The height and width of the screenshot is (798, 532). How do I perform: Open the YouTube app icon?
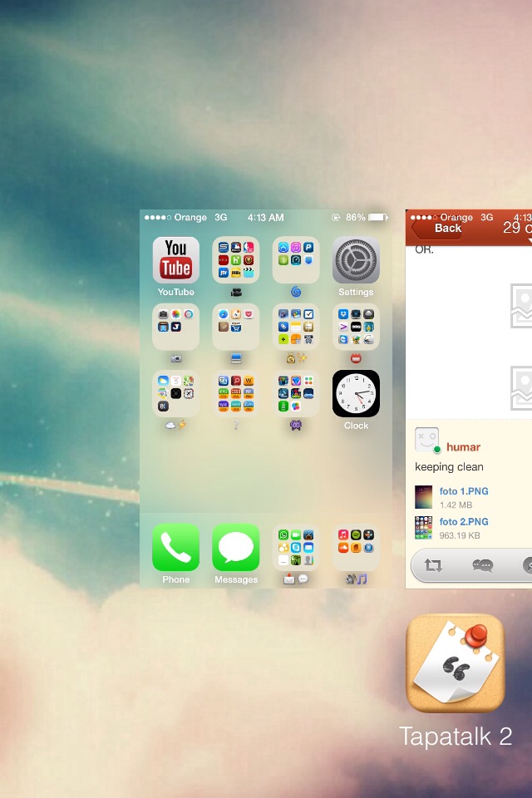tap(175, 259)
